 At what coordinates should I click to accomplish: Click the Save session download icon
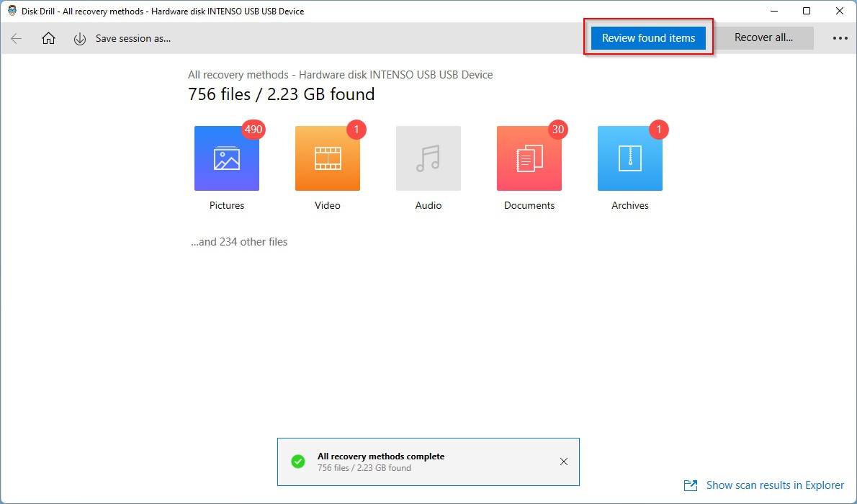point(80,39)
